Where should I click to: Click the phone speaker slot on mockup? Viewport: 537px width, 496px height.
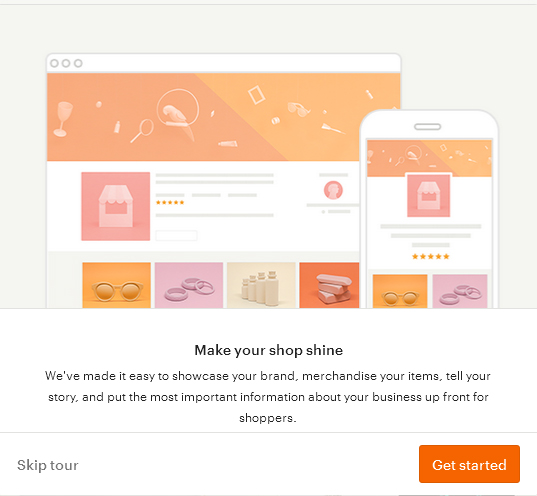[x=427, y=127]
